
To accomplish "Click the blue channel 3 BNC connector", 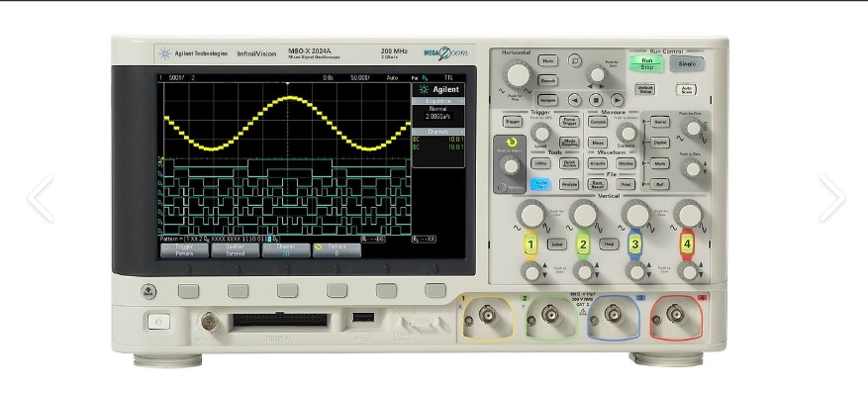I will pyautogui.click(x=613, y=315).
